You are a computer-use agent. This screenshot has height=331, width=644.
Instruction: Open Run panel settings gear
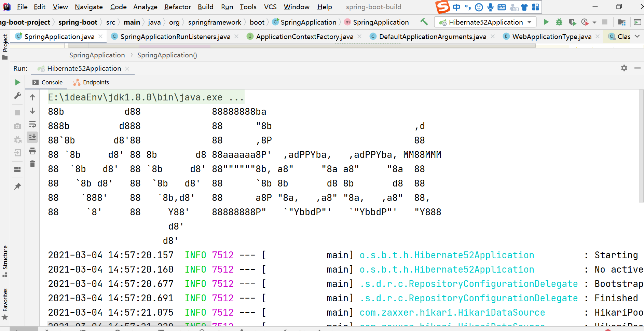pos(624,68)
